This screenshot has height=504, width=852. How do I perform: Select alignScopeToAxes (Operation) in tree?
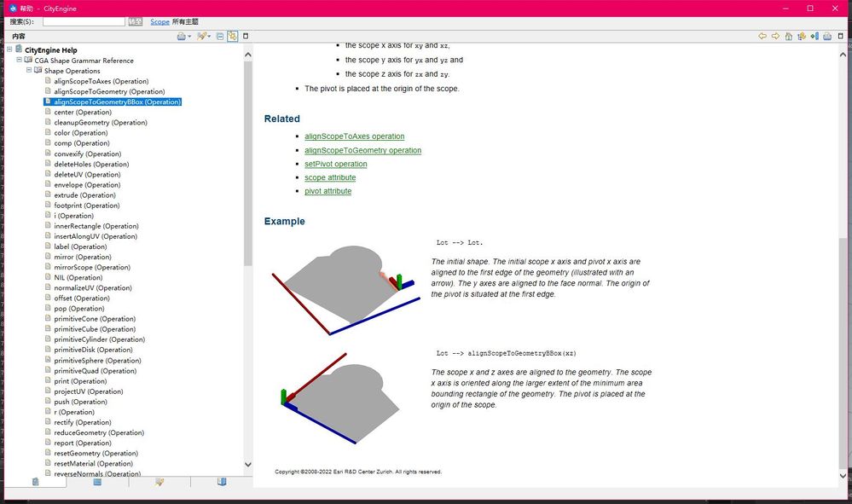pyautogui.click(x=101, y=82)
